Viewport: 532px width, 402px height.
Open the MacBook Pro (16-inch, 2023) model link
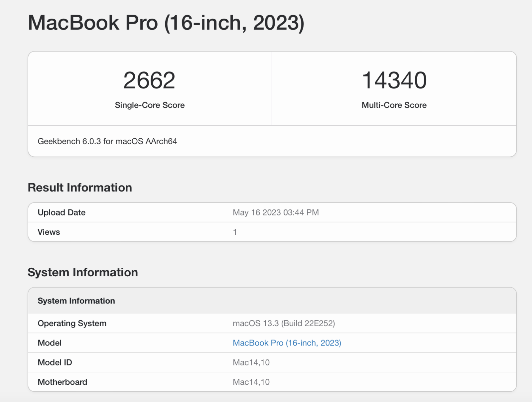click(x=287, y=343)
